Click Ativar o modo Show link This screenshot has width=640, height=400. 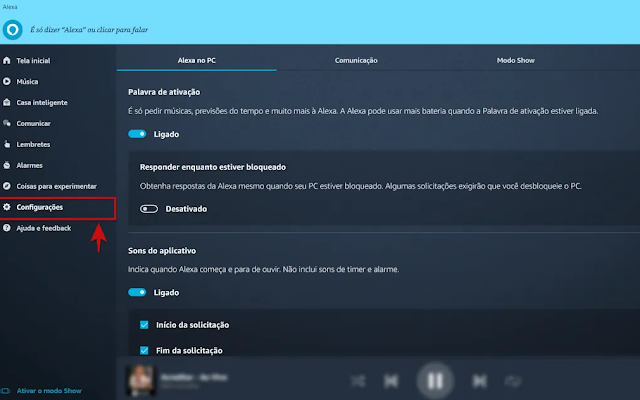pyautogui.click(x=49, y=391)
